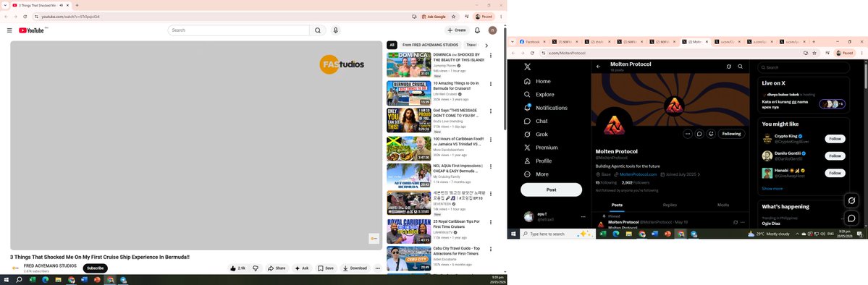Image resolution: width=868 pixels, height=285 pixels.
Task: Open options for 100 Hours Caribbean Food video
Action: pos(490,139)
